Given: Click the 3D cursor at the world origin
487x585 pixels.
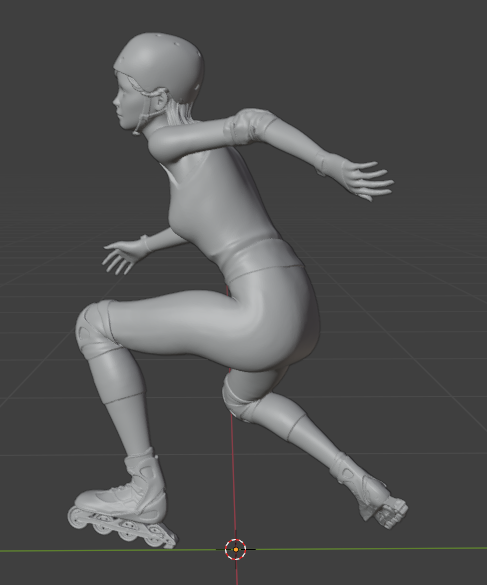Looking at the screenshot, I should coord(235,549).
